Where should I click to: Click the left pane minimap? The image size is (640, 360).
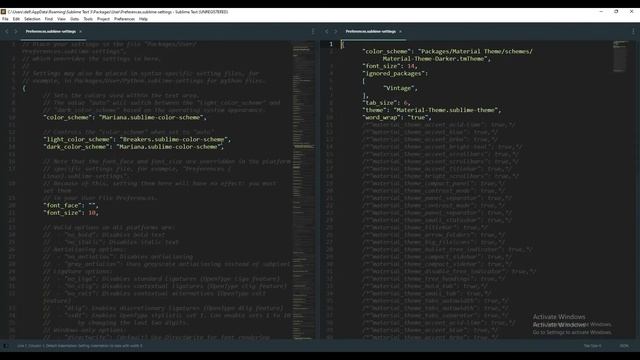(303, 190)
